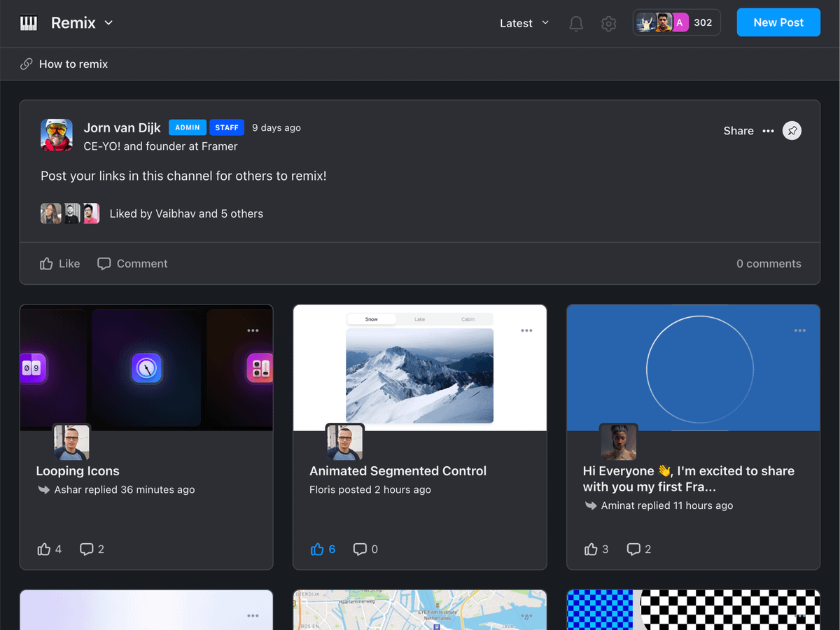Click the New Post button
840x630 pixels.
pos(778,22)
